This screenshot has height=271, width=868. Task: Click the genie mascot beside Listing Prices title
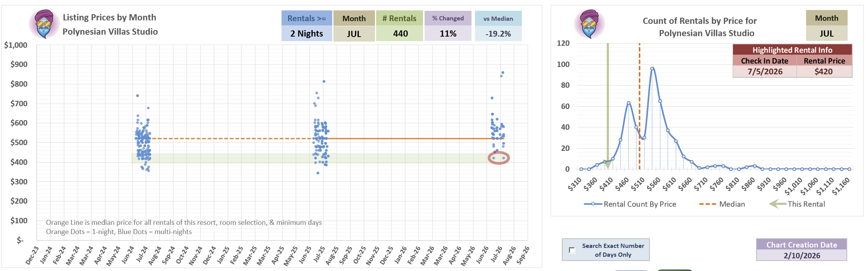coord(44,24)
